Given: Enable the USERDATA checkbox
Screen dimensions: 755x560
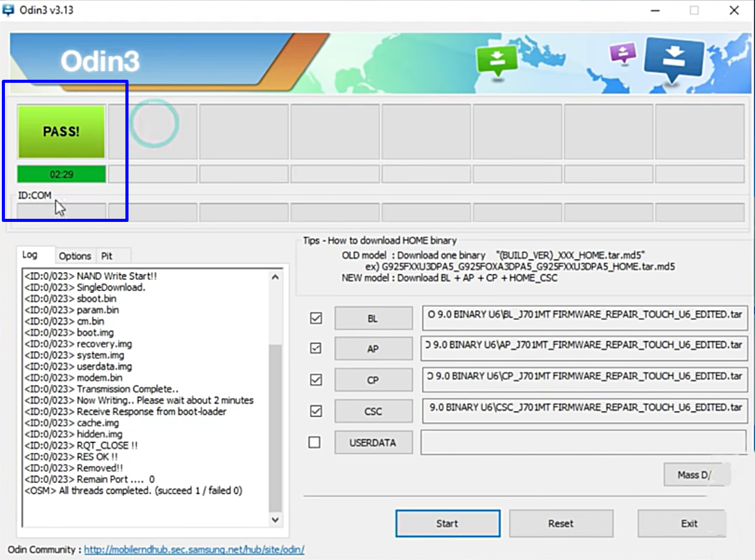Looking at the screenshot, I should [x=314, y=443].
